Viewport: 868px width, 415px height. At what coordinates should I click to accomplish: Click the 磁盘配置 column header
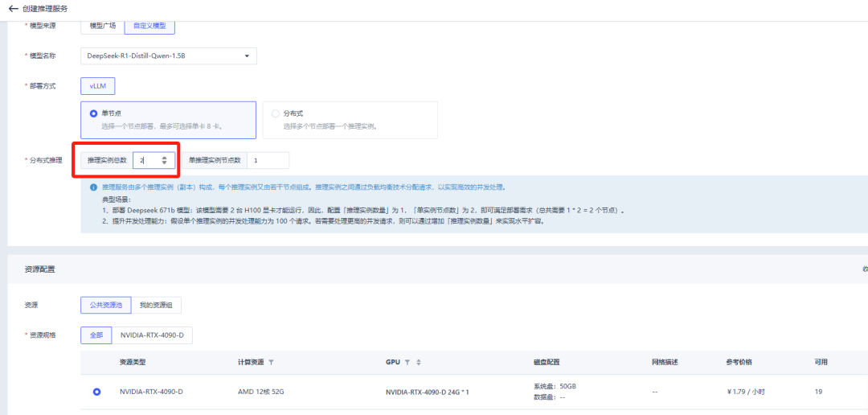pyautogui.click(x=547, y=362)
